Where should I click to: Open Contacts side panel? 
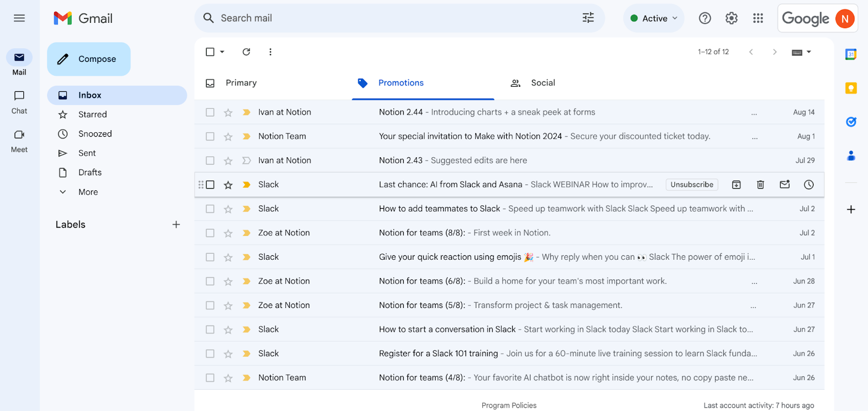[x=851, y=156]
